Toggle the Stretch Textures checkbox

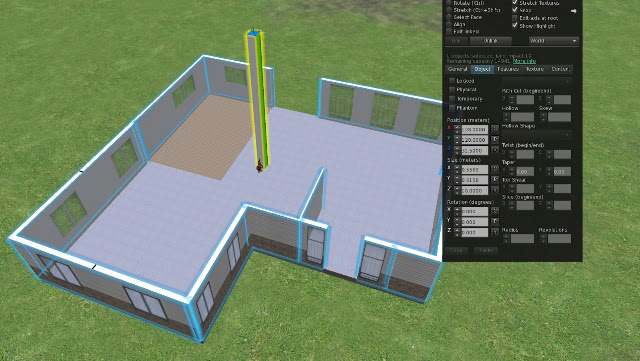pos(515,2)
